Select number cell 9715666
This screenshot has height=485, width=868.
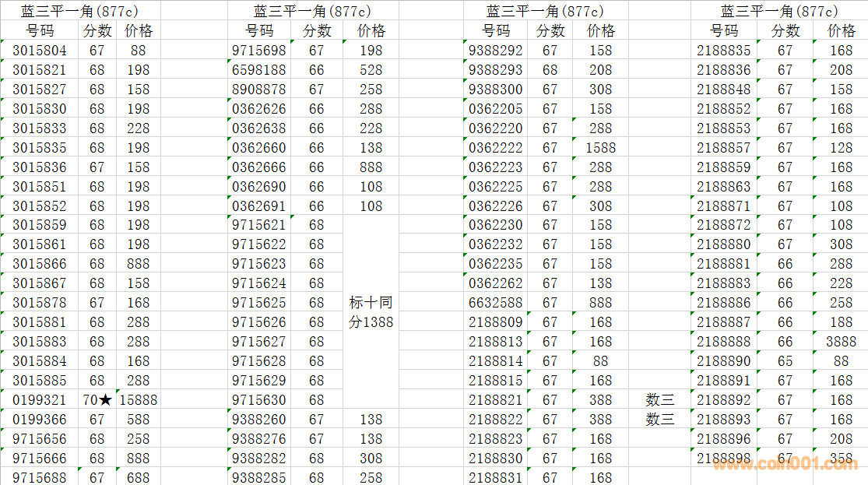40,459
